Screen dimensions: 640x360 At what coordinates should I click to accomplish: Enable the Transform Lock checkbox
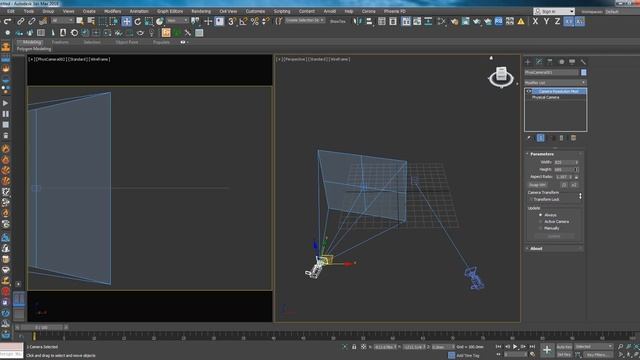531,199
